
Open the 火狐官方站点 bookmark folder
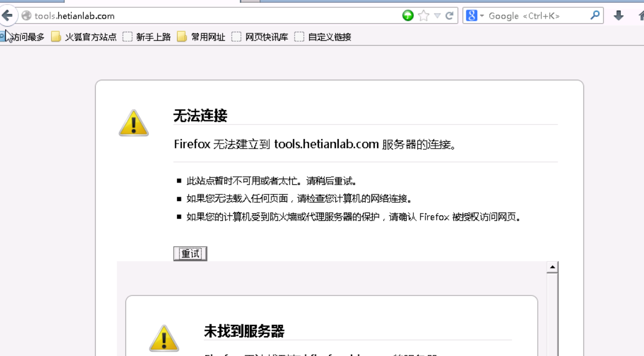click(x=84, y=37)
